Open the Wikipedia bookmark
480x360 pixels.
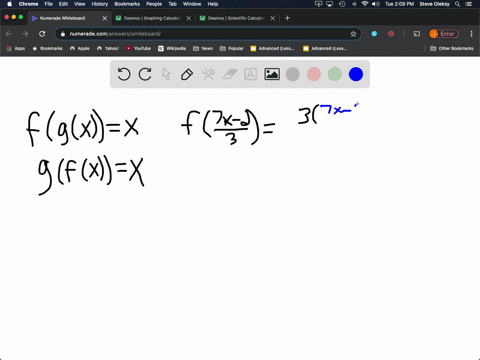click(x=172, y=48)
